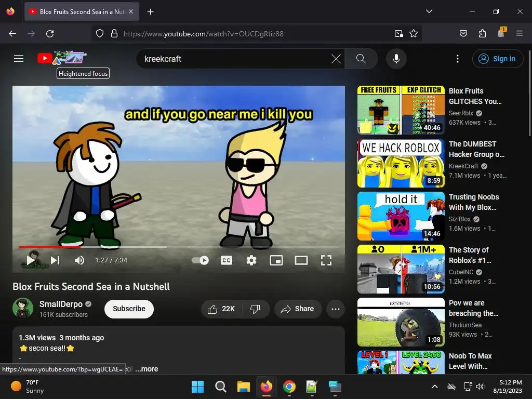Open the Pov we are breaching thumbnail
Viewport: 532px width, 399px height.
point(401,322)
